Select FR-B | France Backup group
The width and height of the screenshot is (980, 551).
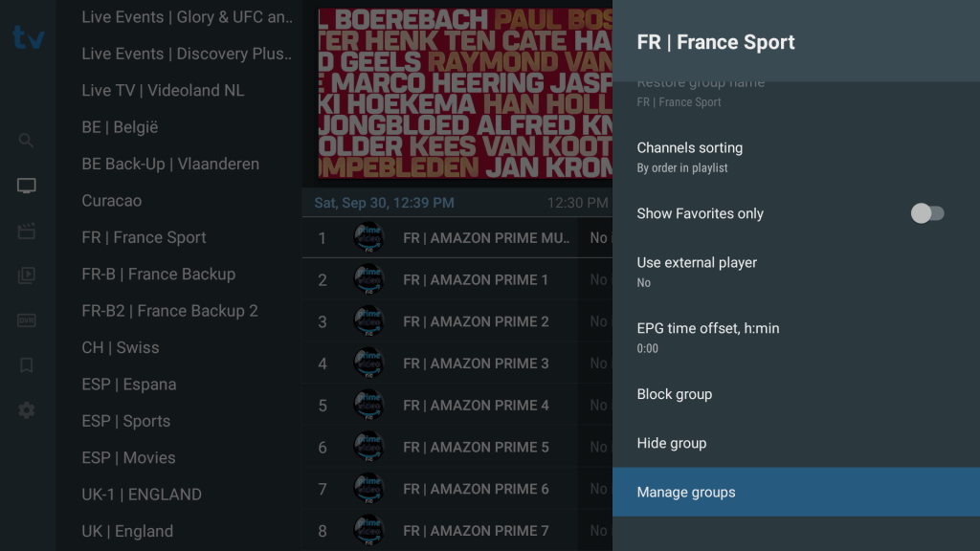coord(159,275)
